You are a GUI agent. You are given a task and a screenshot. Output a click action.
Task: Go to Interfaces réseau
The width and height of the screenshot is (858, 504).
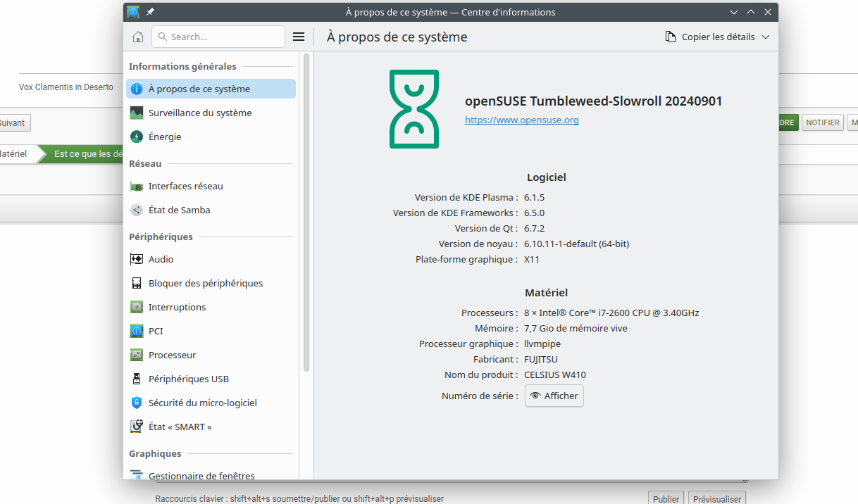[x=211, y=186]
